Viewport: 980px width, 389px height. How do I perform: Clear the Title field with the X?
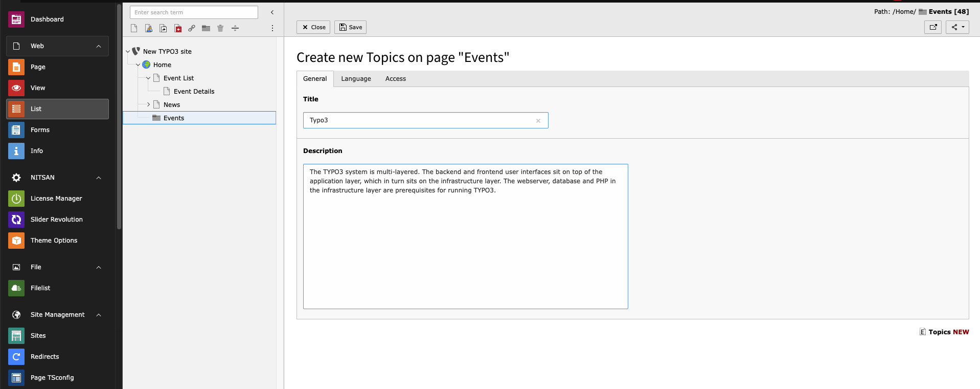[x=538, y=121]
